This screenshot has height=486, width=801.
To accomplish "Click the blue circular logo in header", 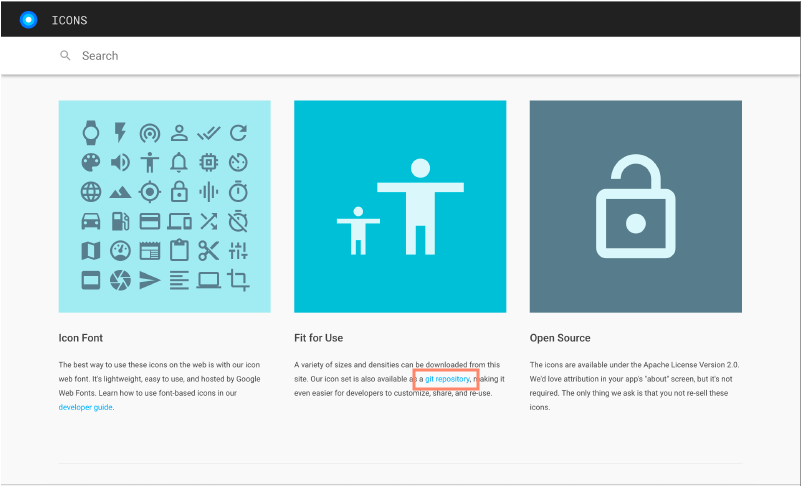I will 28,19.
